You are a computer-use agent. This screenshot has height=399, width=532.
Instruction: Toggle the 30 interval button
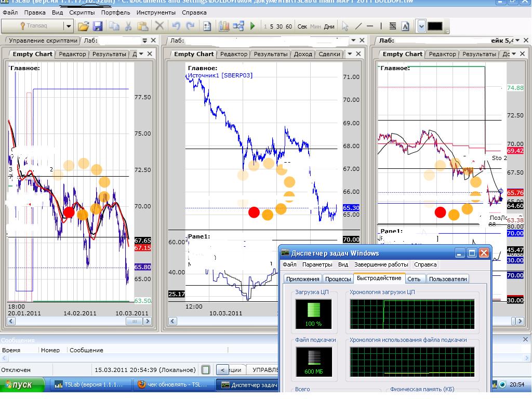(280, 26)
